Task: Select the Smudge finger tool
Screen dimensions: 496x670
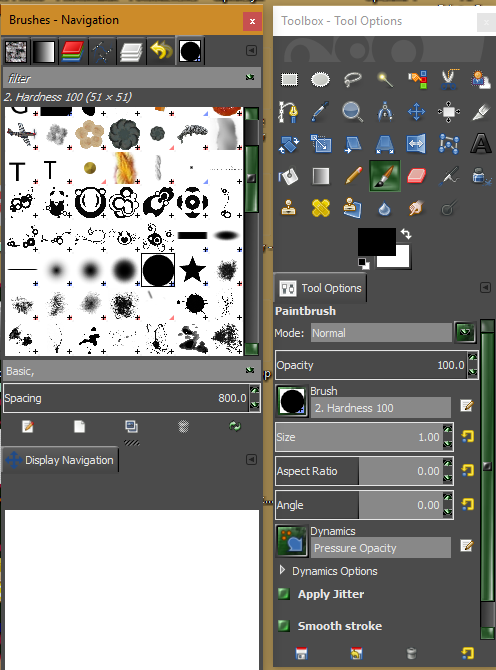Action: (x=417, y=209)
